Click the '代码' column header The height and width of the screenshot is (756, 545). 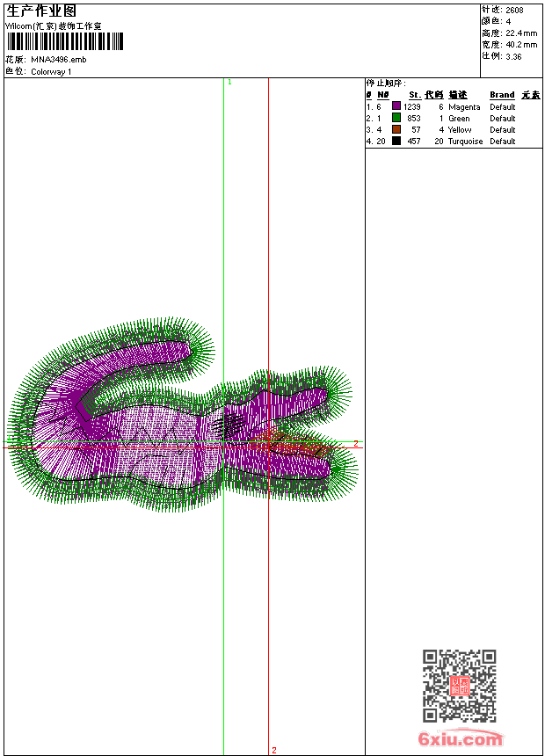(x=434, y=95)
